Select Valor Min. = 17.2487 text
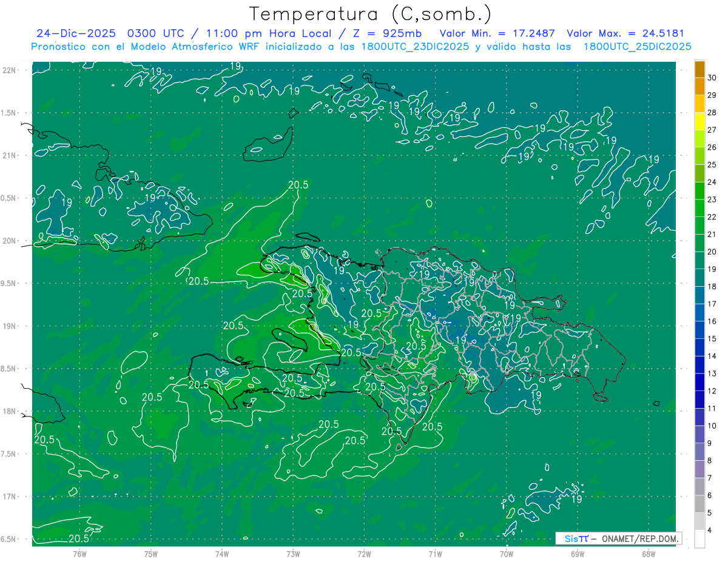 497,33
